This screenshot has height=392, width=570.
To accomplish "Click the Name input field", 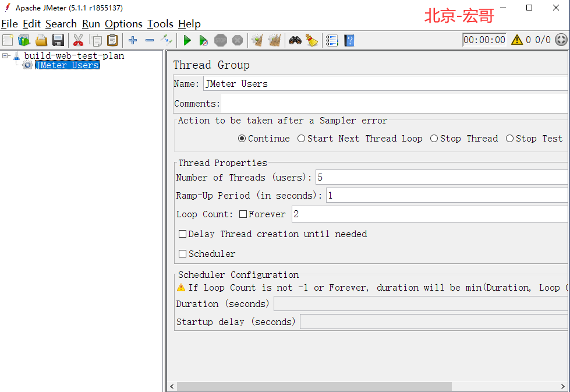I will (x=385, y=84).
